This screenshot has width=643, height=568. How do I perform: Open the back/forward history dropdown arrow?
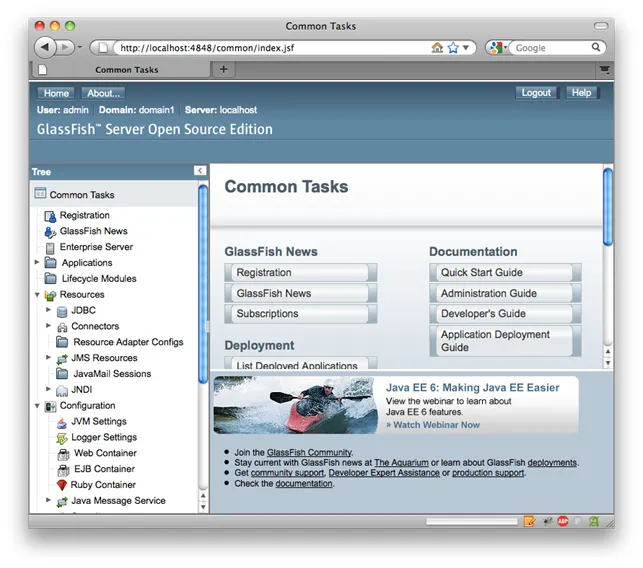click(x=80, y=47)
